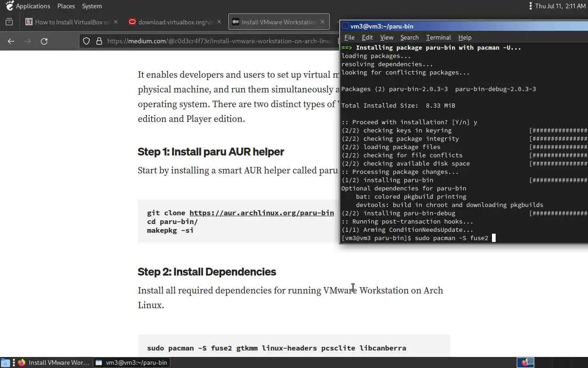Switch to vm3@vm3:~/paru-bin taskbar button

click(x=132, y=362)
